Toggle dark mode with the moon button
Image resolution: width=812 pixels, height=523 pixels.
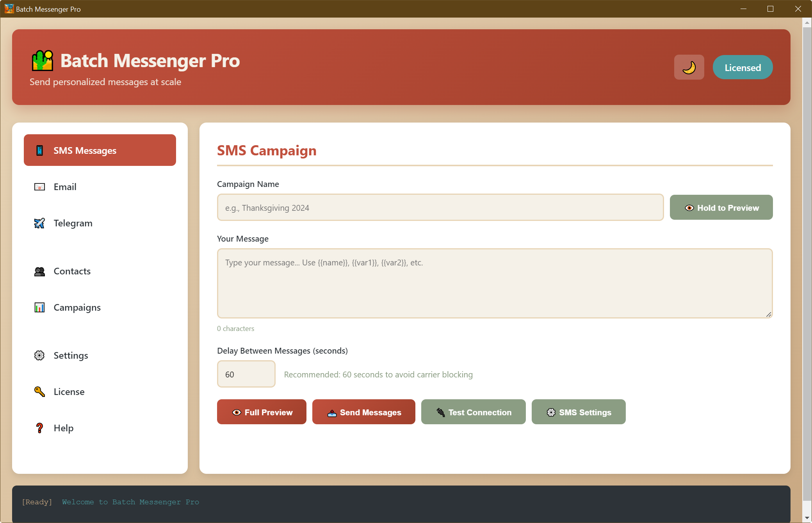click(689, 67)
